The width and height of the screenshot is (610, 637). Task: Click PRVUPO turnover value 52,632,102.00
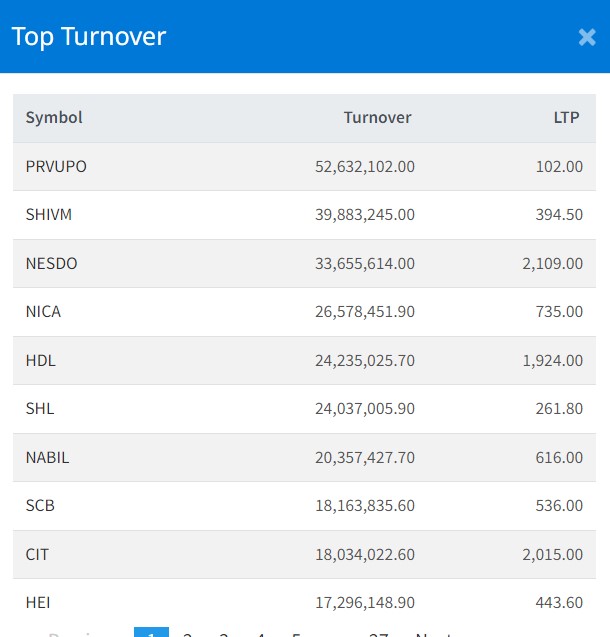point(364,166)
